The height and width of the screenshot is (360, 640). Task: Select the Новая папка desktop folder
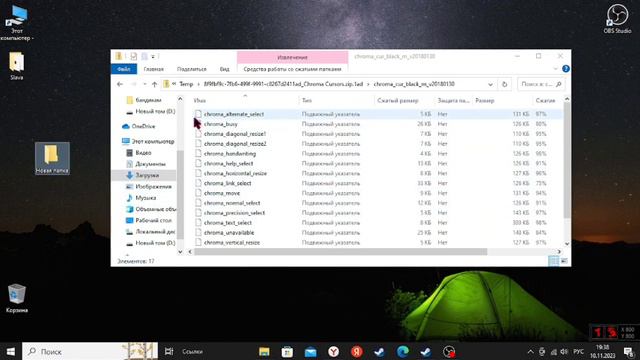[x=52, y=159]
